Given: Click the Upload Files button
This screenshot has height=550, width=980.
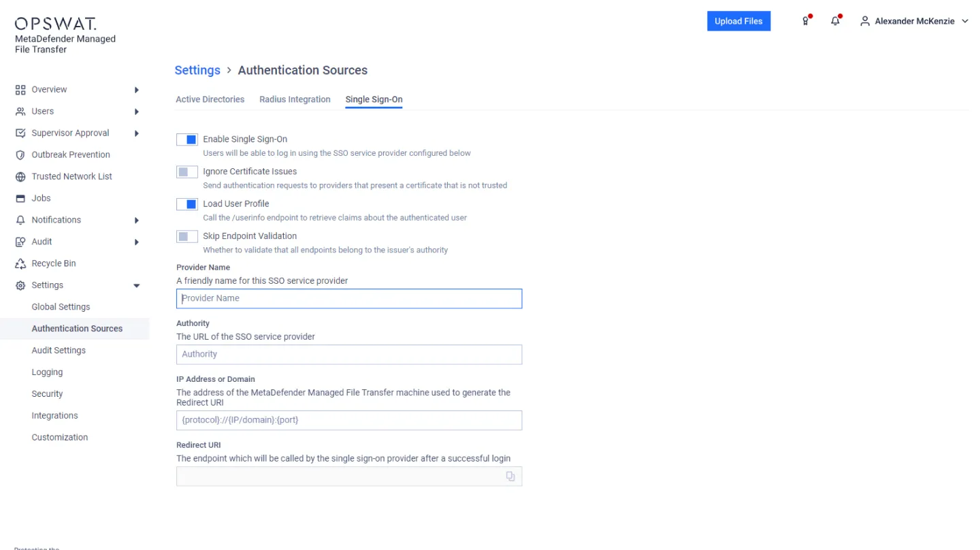Looking at the screenshot, I should (738, 21).
